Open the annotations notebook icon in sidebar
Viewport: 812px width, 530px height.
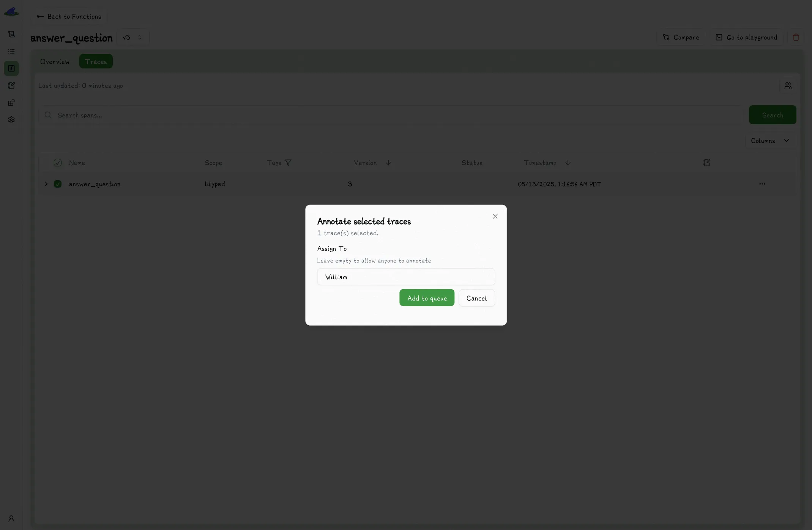pyautogui.click(x=11, y=85)
